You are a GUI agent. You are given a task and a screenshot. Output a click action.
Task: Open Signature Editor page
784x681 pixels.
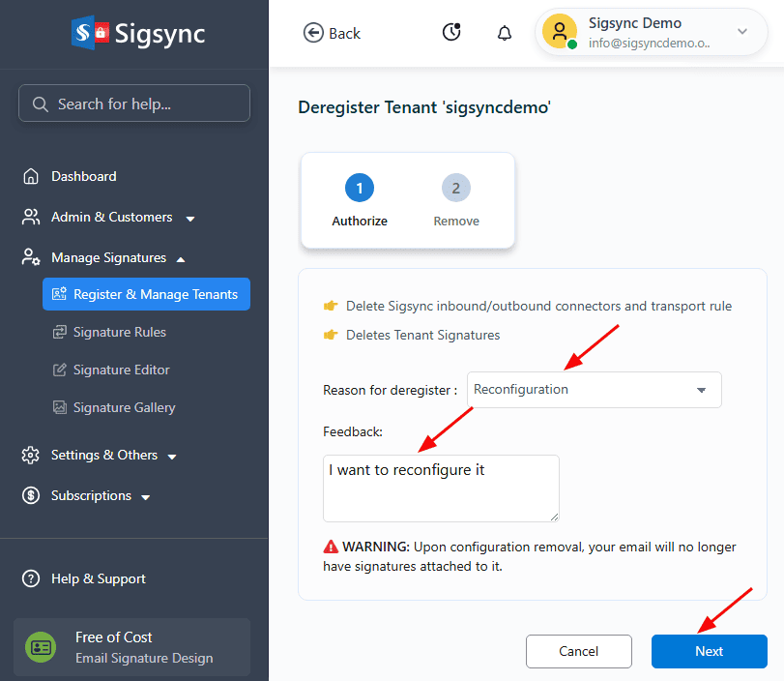(121, 370)
